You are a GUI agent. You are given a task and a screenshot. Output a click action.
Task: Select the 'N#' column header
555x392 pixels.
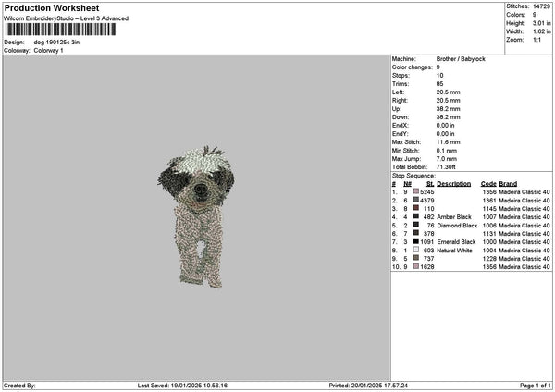(407, 184)
